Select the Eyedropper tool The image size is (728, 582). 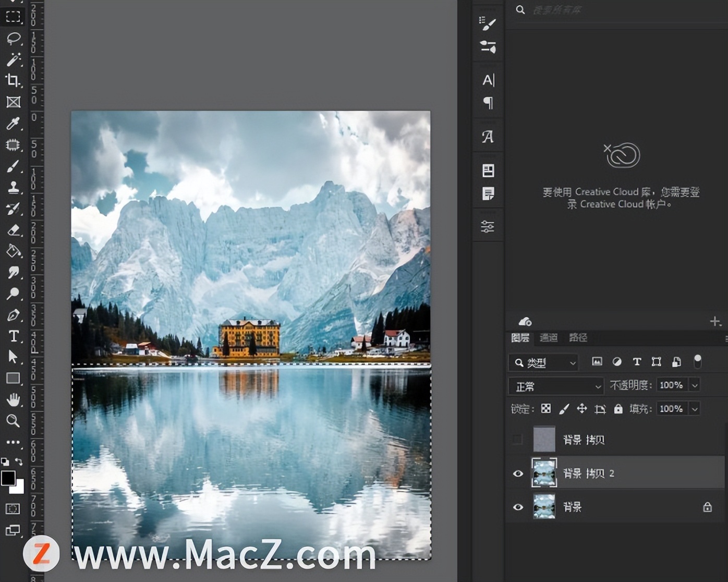13,123
